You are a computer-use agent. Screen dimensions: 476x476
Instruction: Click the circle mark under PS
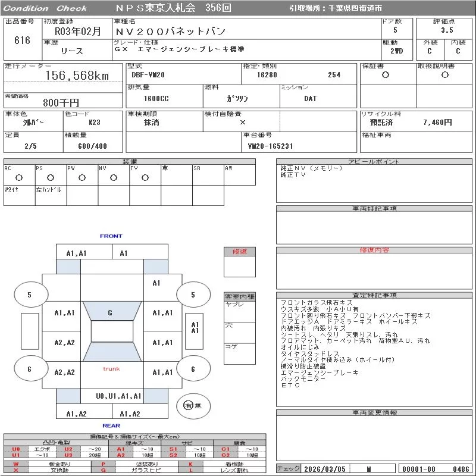(x=51, y=177)
